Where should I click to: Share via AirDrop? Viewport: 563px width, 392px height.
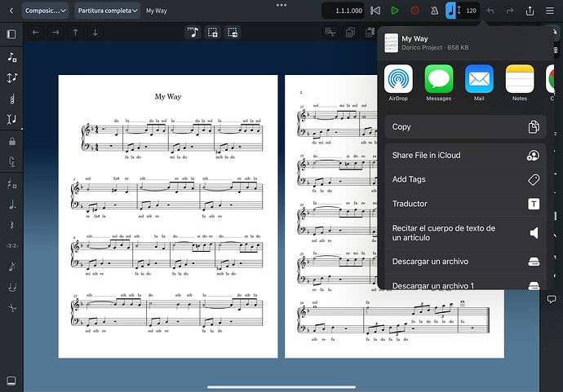click(x=398, y=83)
